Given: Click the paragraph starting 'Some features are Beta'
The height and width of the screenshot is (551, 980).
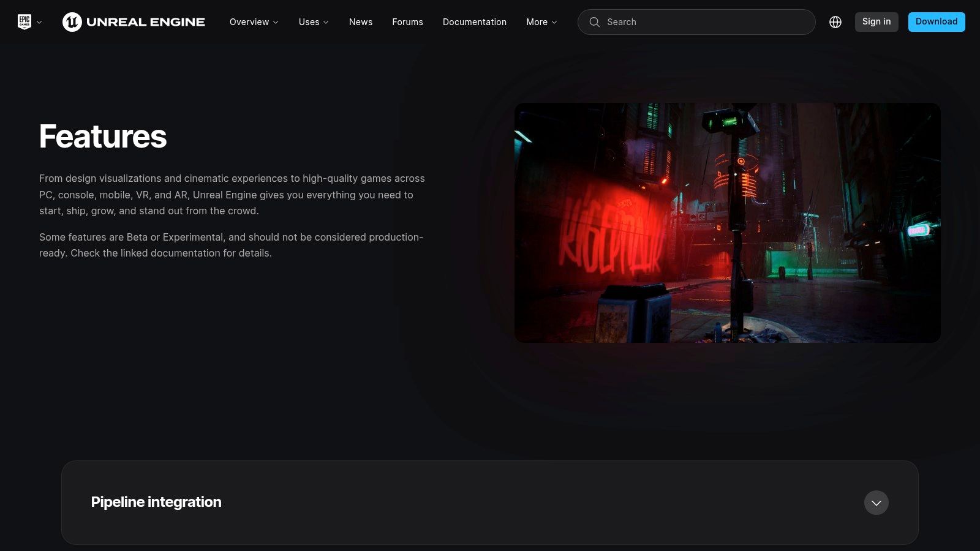Looking at the screenshot, I should 232,245.
